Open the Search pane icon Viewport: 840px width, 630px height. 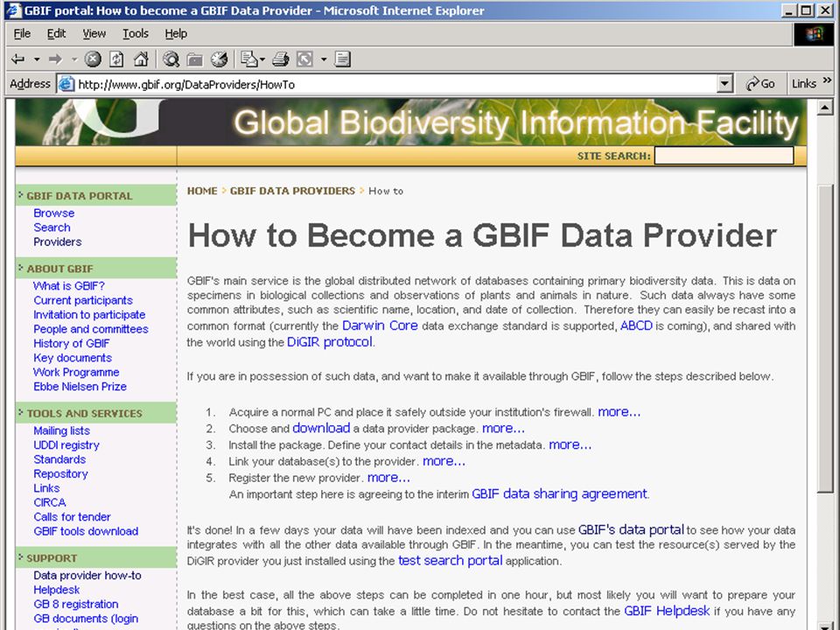coord(171,59)
